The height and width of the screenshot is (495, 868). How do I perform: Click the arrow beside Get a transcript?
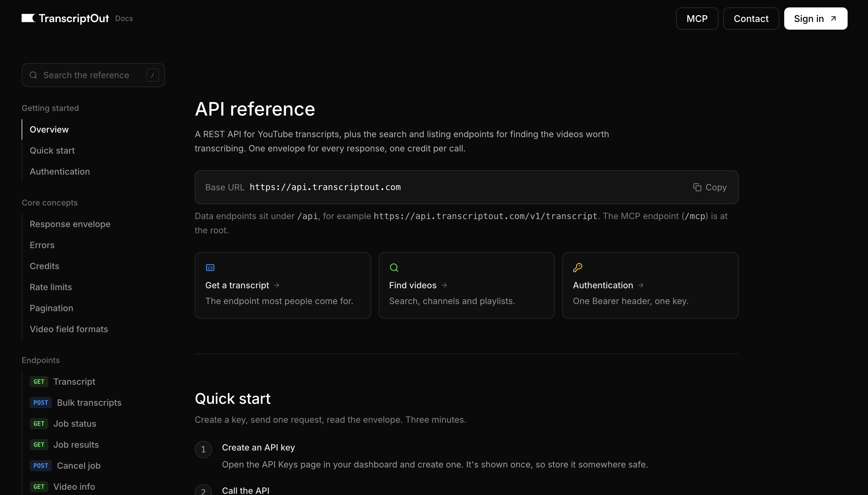277,285
